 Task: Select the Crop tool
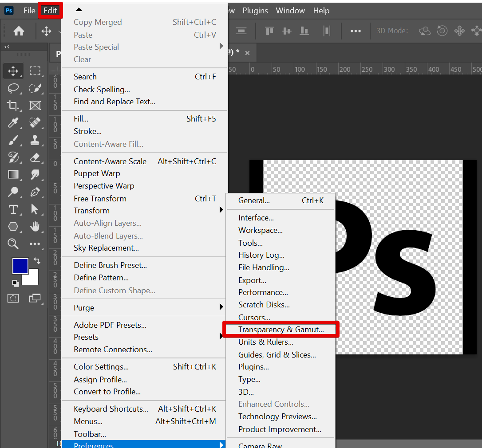[13, 106]
